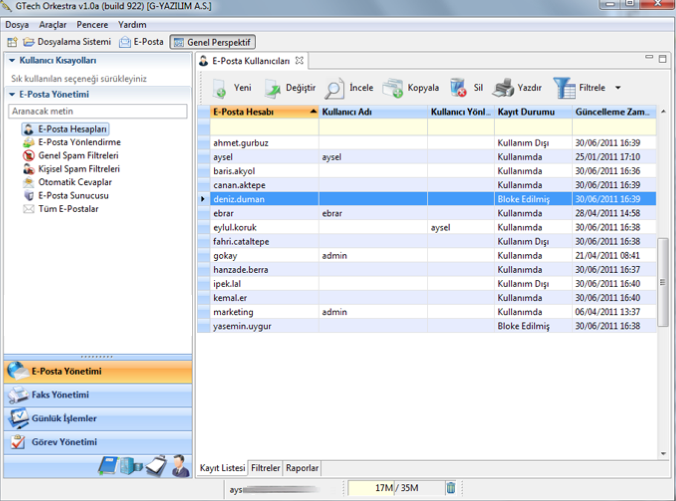Run garbage collector trash icon in status bar
This screenshot has height=501, width=676.
tap(451, 488)
